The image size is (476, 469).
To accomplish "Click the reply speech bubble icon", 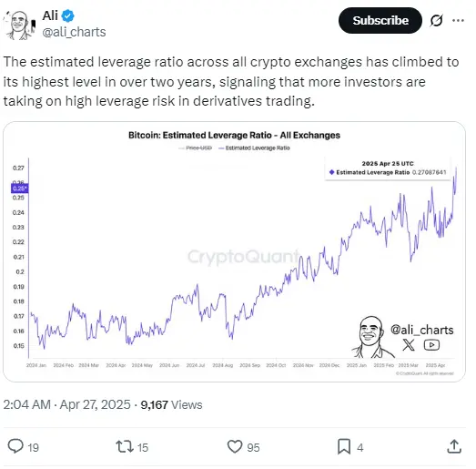I will tap(15, 446).
